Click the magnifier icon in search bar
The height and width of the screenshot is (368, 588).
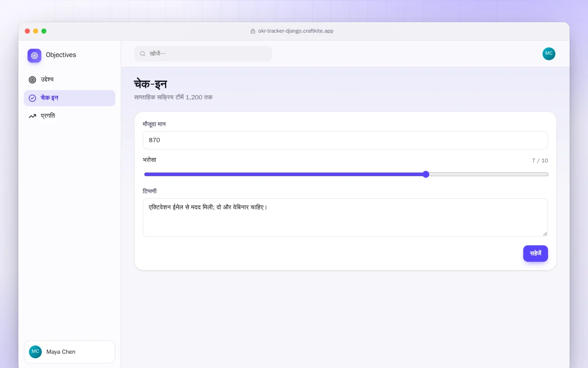(143, 54)
